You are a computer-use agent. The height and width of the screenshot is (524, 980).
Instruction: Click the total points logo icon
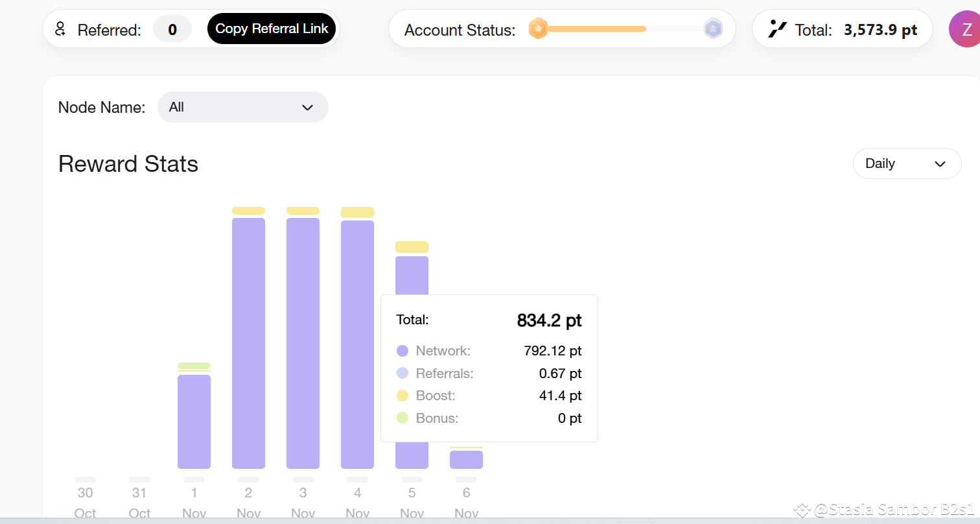click(x=776, y=29)
